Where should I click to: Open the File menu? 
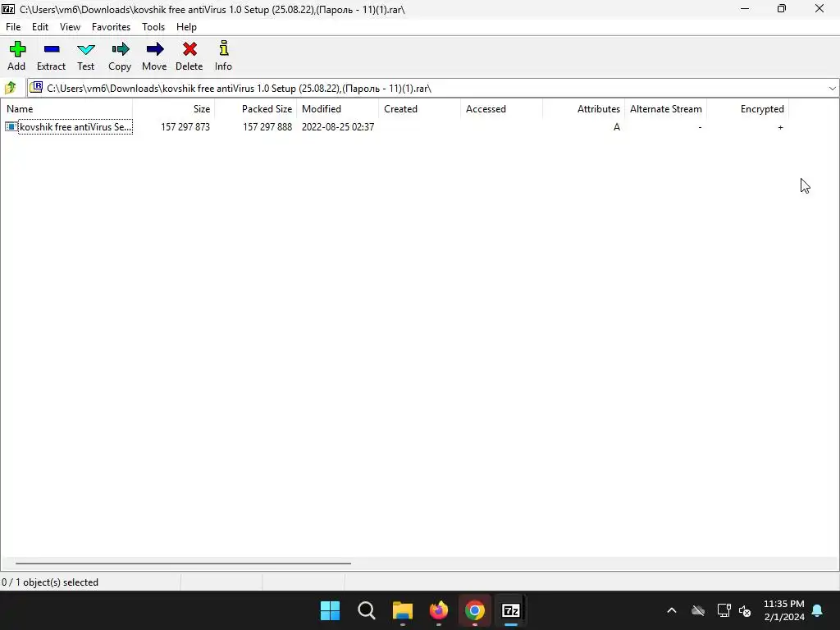click(x=13, y=27)
